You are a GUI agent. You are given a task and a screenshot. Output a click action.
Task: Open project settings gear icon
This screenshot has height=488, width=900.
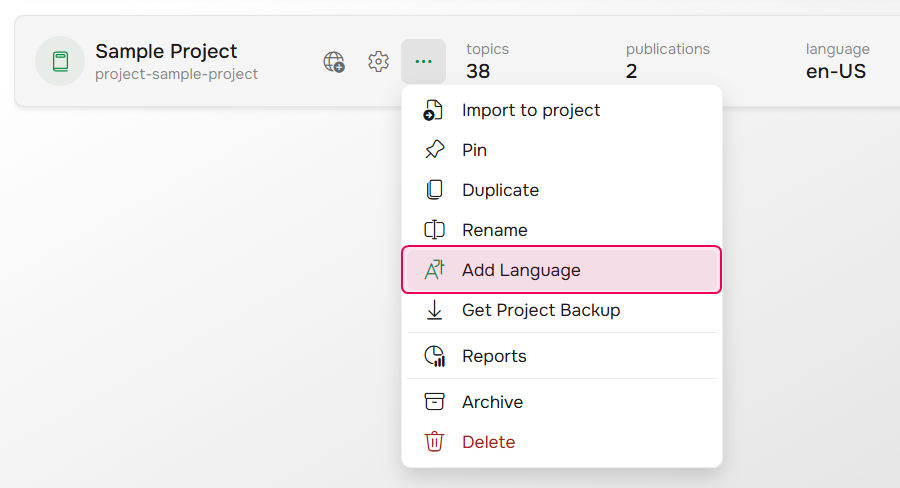pos(378,61)
